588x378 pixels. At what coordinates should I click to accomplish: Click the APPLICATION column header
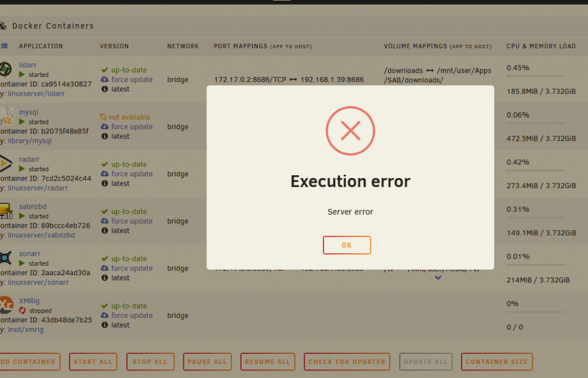(x=41, y=46)
